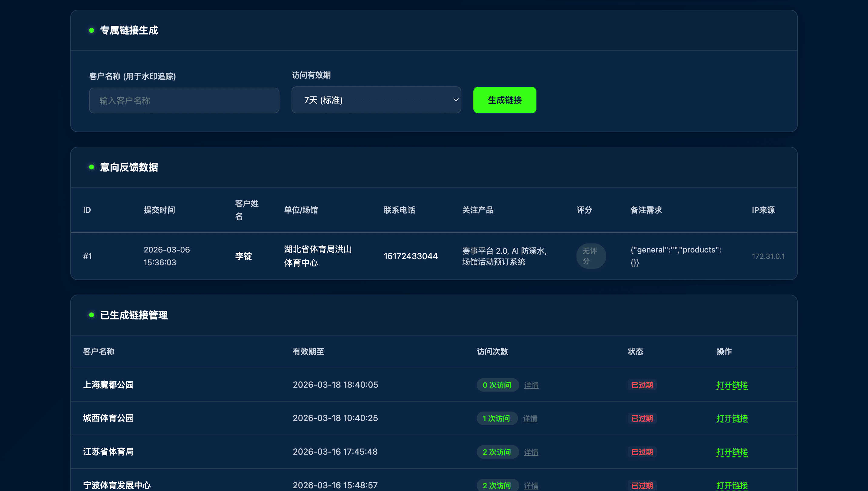Click the 输入客户名称 input field
The width and height of the screenshot is (868, 491).
(184, 100)
